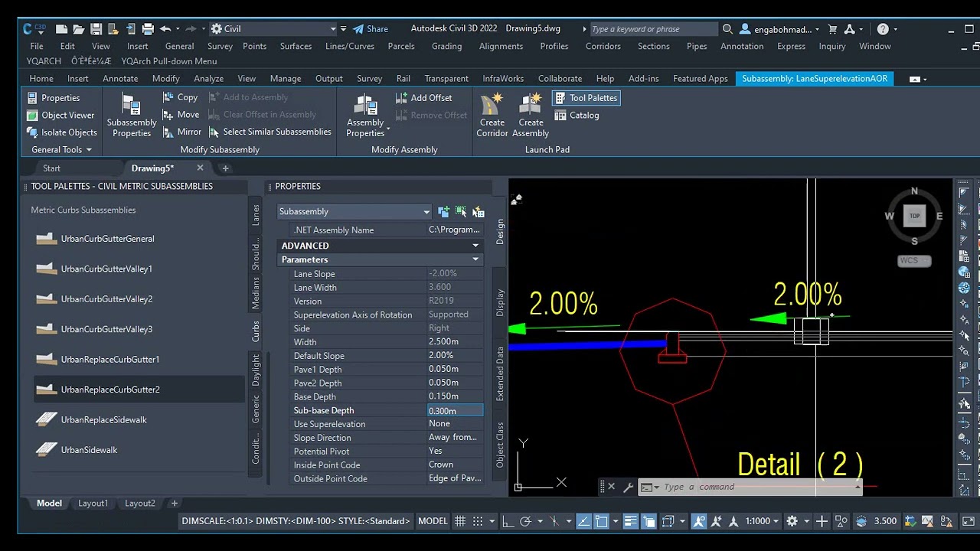Screen dimensions: 980x551
Task: Click Isolate Objects tool
Action: pyautogui.click(x=61, y=132)
